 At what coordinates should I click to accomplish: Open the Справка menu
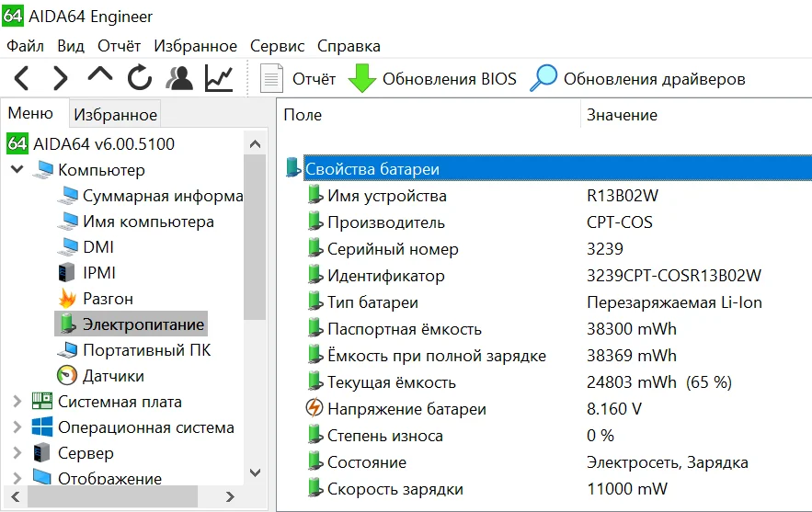(x=349, y=46)
